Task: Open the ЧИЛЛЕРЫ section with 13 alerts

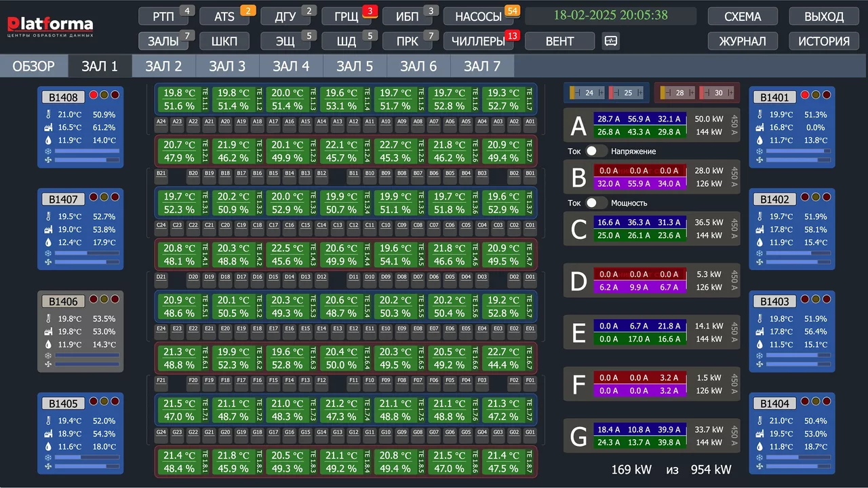Action: (x=479, y=41)
